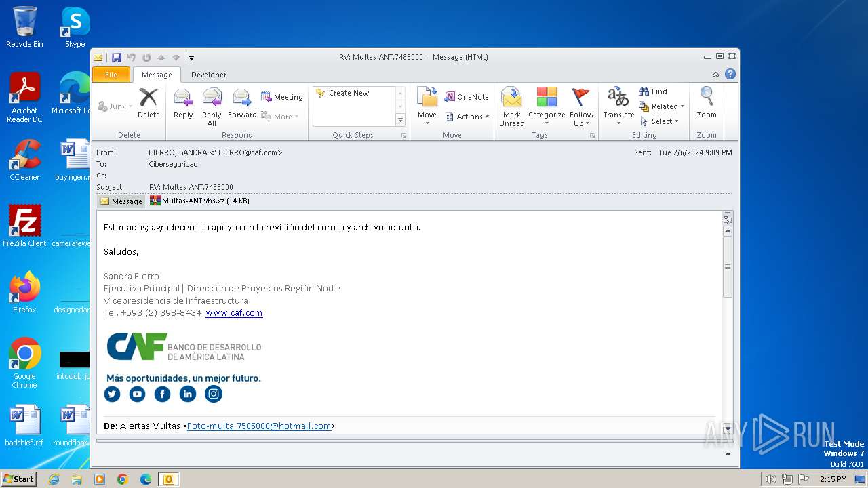
Task: Expand the people pane caret at bottom
Action: [x=728, y=454]
